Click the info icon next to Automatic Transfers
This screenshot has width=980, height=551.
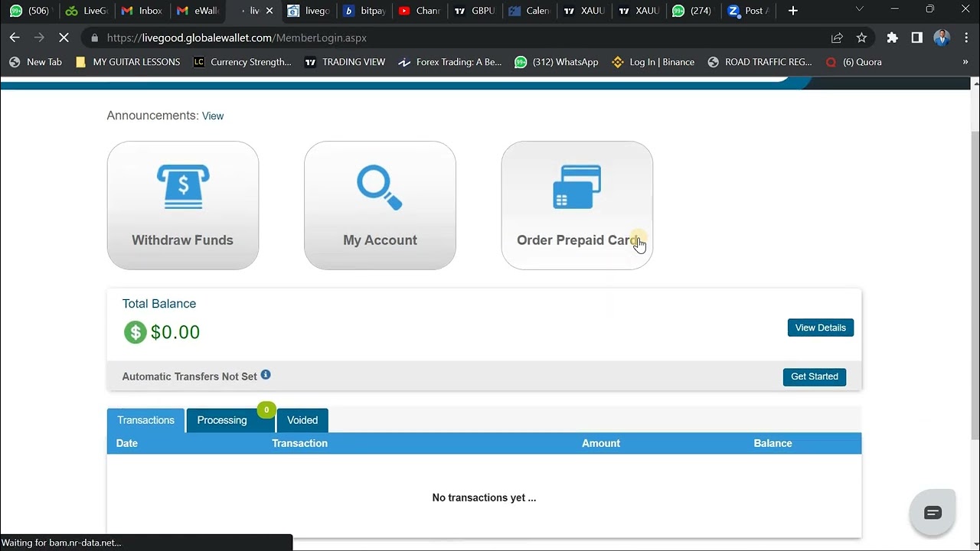[266, 375]
